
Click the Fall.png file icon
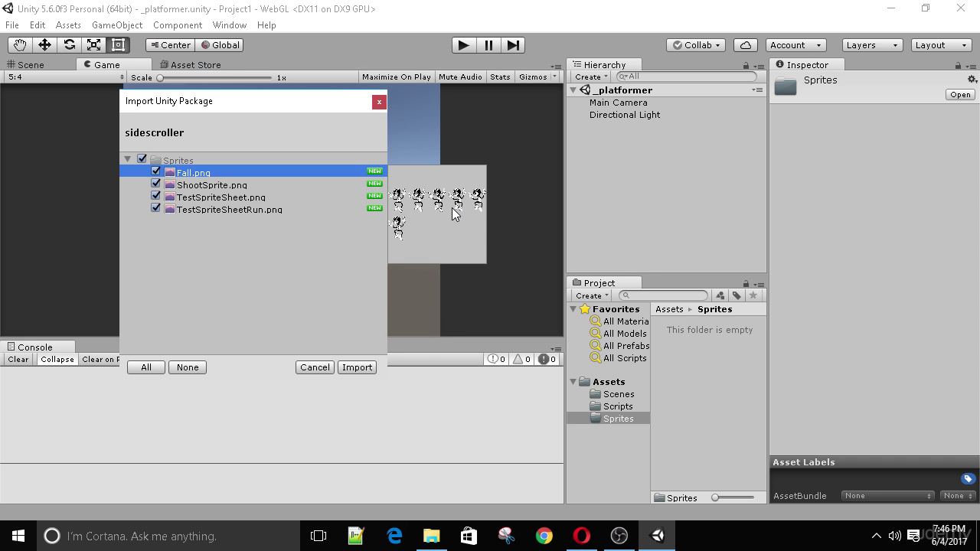(x=170, y=173)
